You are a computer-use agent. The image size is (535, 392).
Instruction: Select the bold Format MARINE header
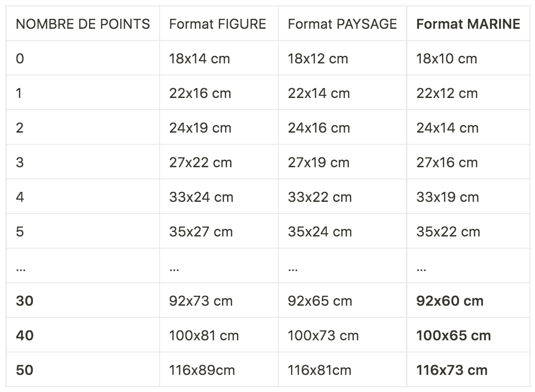468,24
